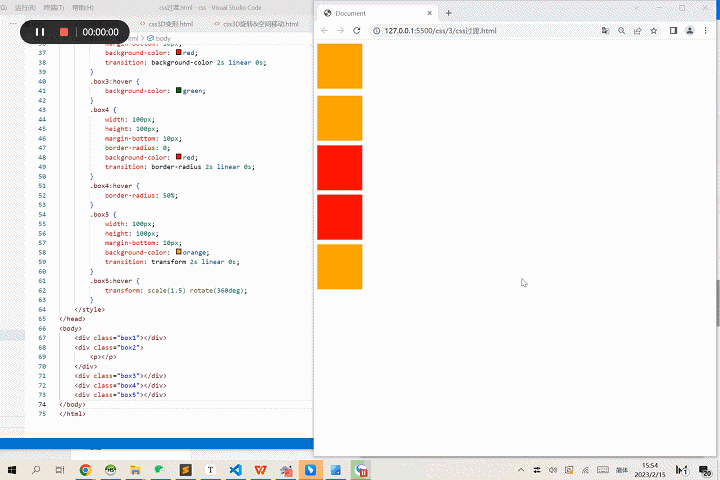Image resolution: width=720 pixels, height=480 pixels.
Task: Open Visual Studio Code from the taskbar
Action: click(236, 470)
